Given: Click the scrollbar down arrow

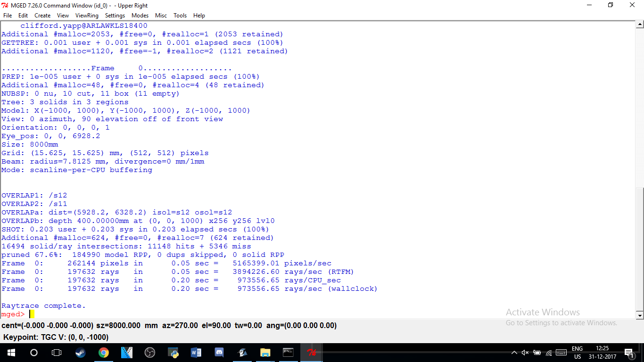Looking at the screenshot, I should click(x=640, y=315).
